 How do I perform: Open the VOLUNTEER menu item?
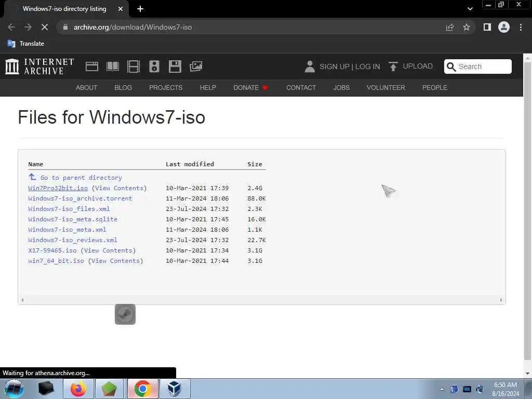(386, 87)
